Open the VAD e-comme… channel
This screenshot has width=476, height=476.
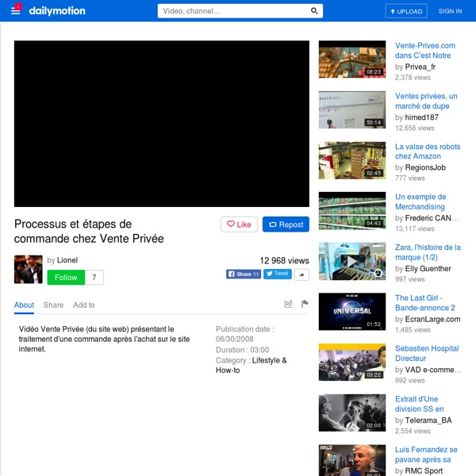tap(433, 370)
